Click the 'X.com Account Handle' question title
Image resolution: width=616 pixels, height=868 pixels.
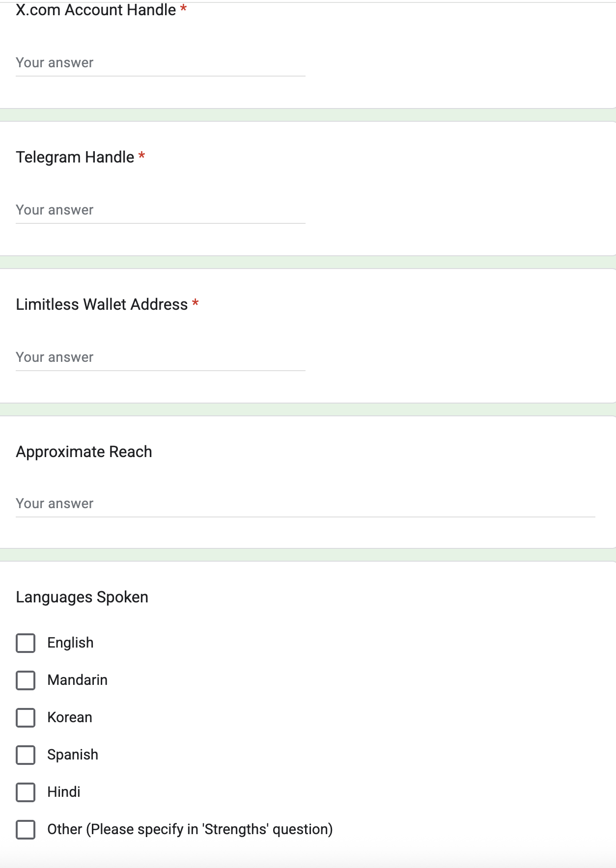point(96,10)
